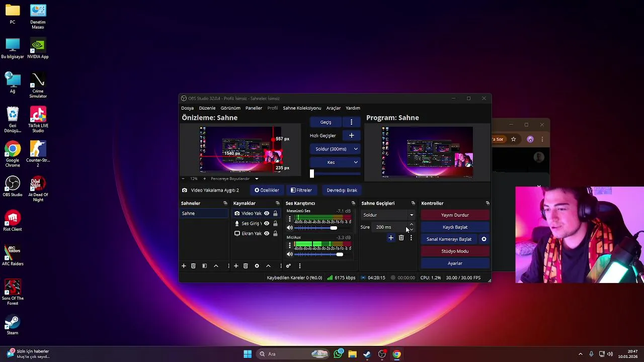Open source properties gear in Kaynaklar toolbar
The image size is (644, 362).
click(257, 266)
